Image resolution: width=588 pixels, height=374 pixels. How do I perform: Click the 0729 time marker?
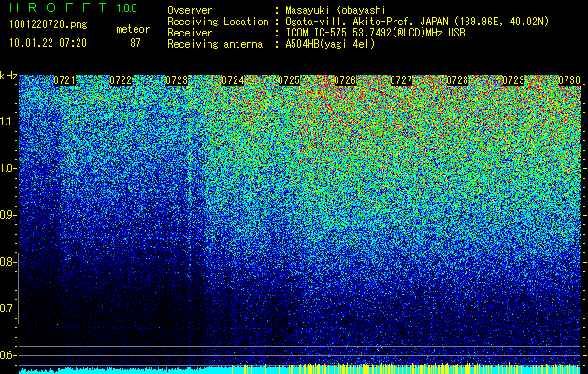513,80
